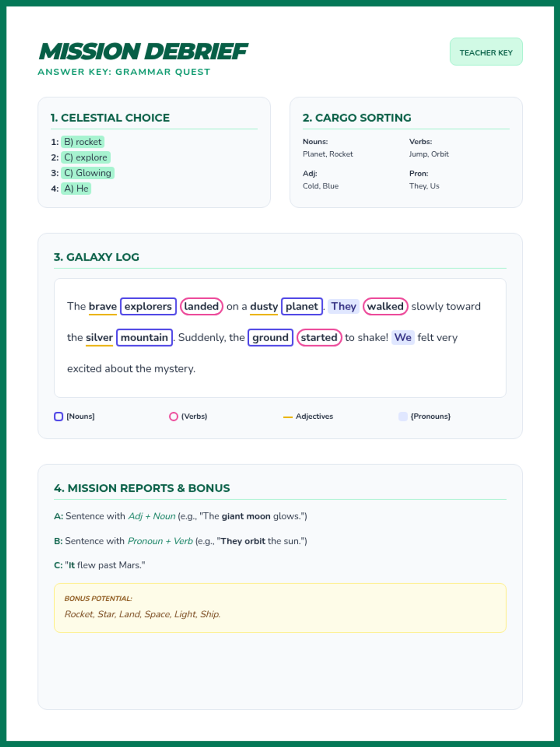Click the green "Adj + Noun" text
The height and width of the screenshot is (747, 560).
click(152, 516)
